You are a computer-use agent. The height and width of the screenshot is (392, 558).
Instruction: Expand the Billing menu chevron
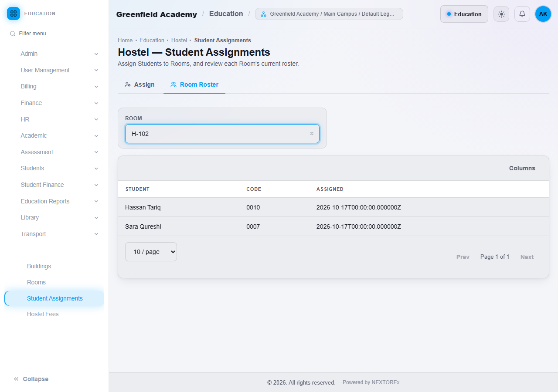(96, 87)
